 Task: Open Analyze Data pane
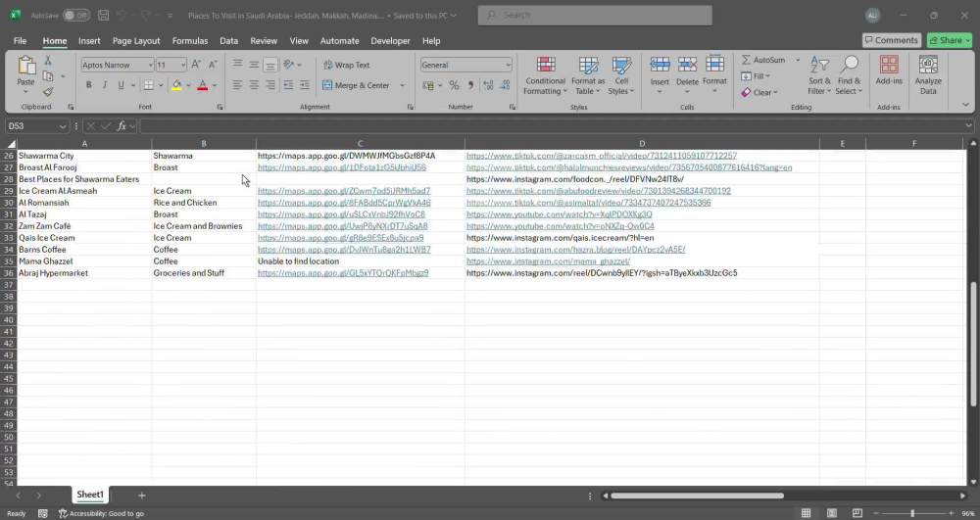(x=928, y=74)
